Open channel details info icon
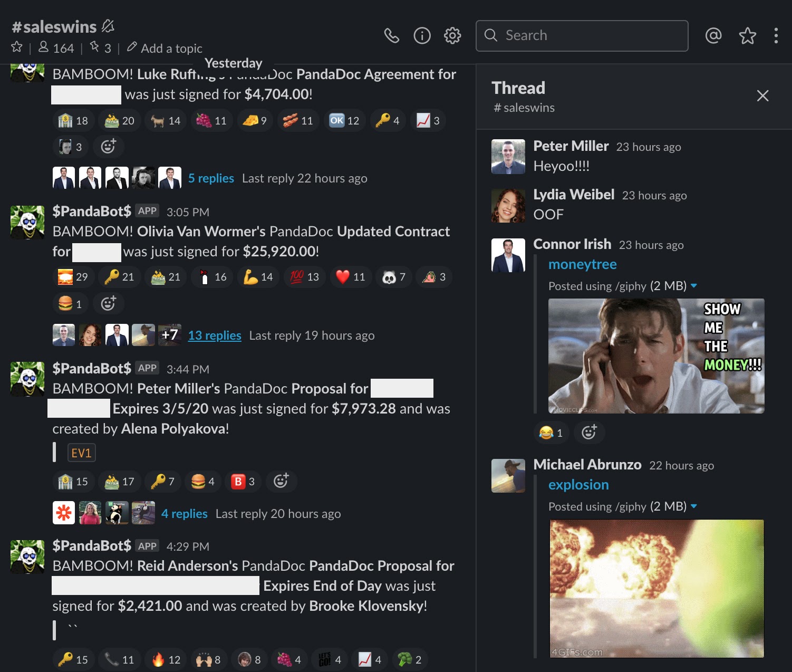Viewport: 792px width, 672px height. [x=422, y=36]
